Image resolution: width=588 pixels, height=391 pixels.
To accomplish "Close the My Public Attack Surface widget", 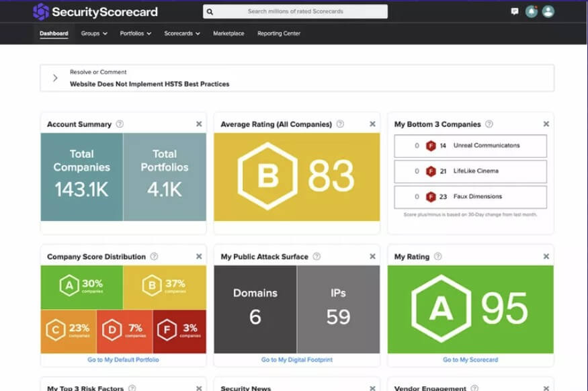I will pos(372,257).
